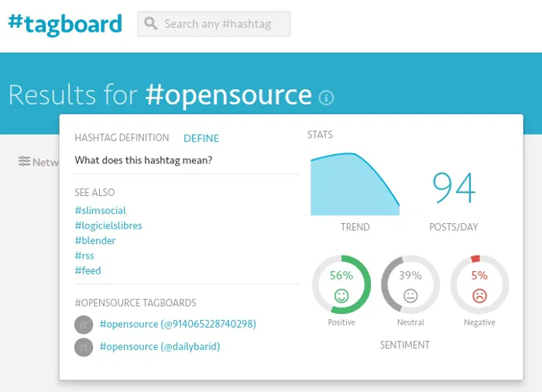
Task: Click the info icon beside #opensource
Action: (326, 98)
